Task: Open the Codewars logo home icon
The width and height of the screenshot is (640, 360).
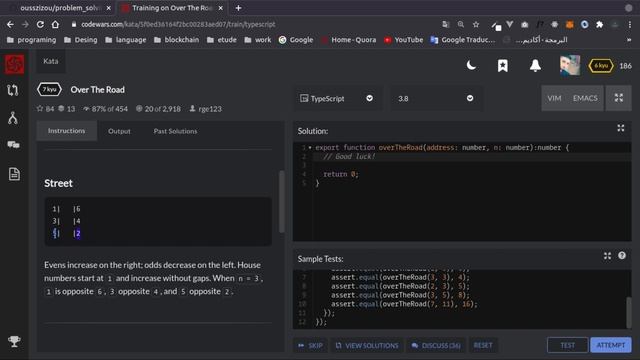Action: pyautogui.click(x=14, y=64)
